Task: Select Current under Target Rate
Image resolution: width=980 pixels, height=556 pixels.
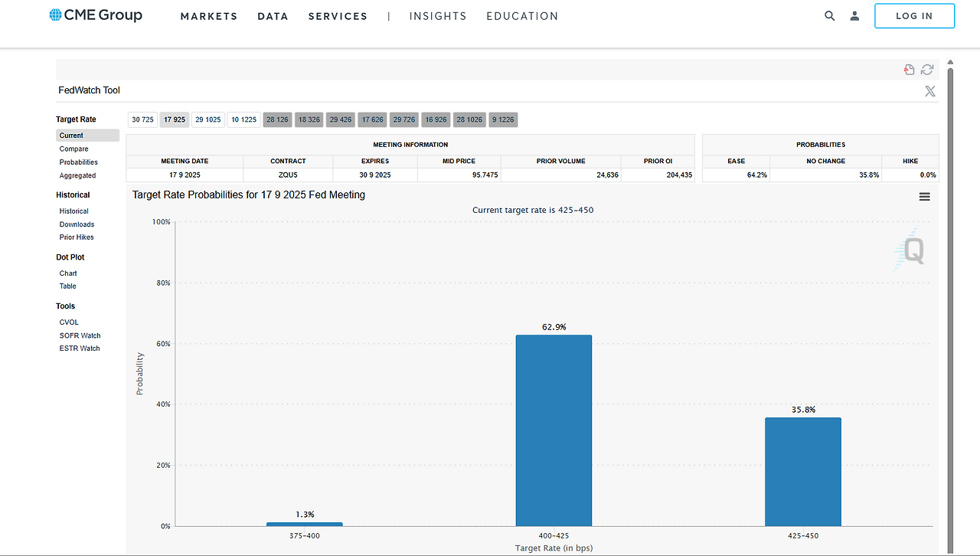Action: coord(87,136)
